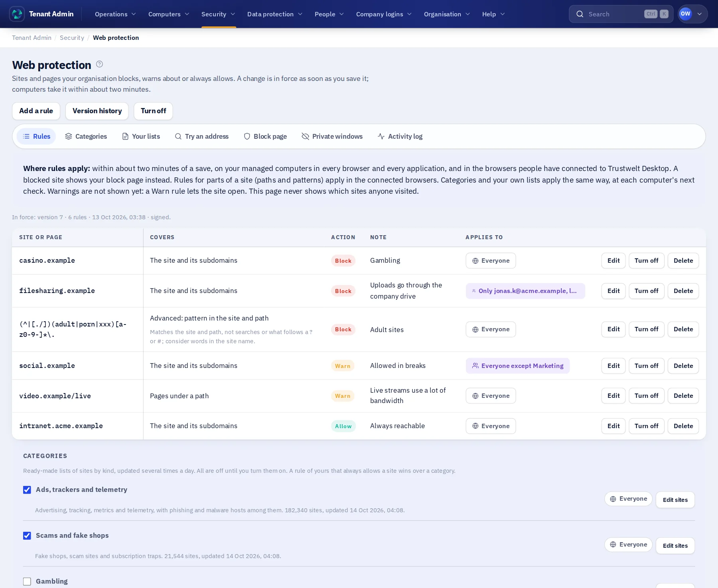Click into the Search field
The height and width of the screenshot is (588, 718).
click(621, 14)
